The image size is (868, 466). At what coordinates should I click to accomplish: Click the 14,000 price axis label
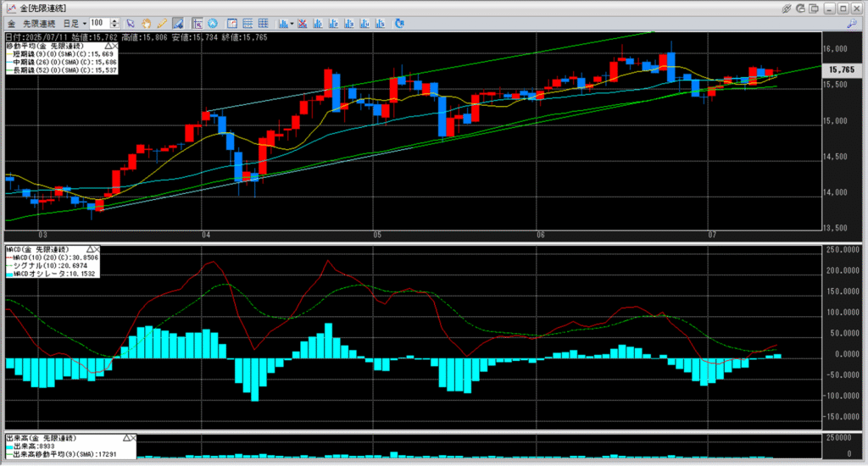(835, 192)
